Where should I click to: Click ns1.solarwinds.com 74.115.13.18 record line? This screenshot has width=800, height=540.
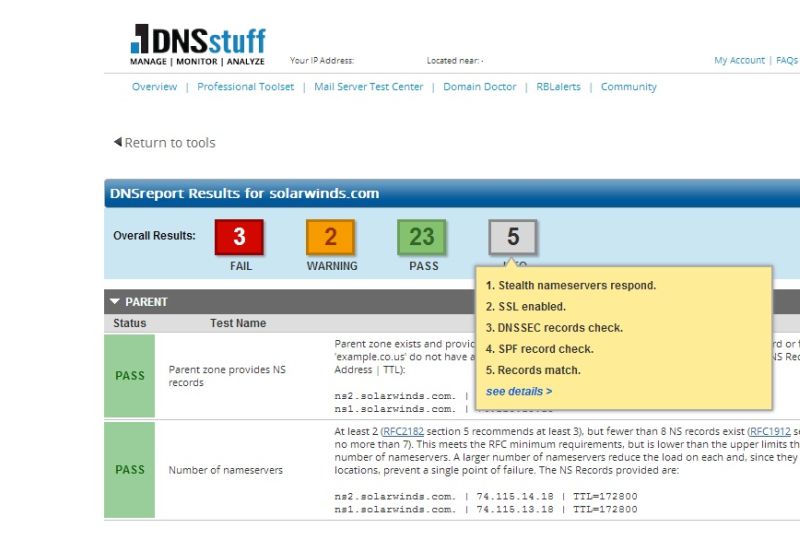tap(486, 509)
